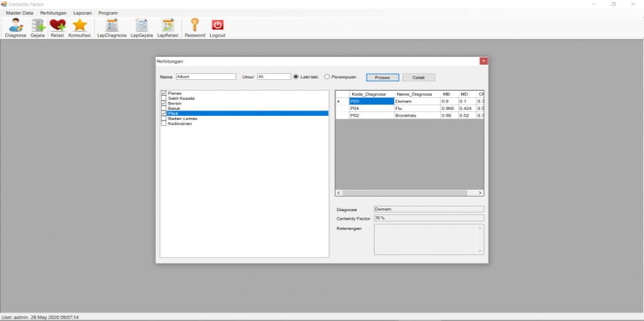Open the Perhitungan menu
The image size is (644, 321).
(x=53, y=13)
